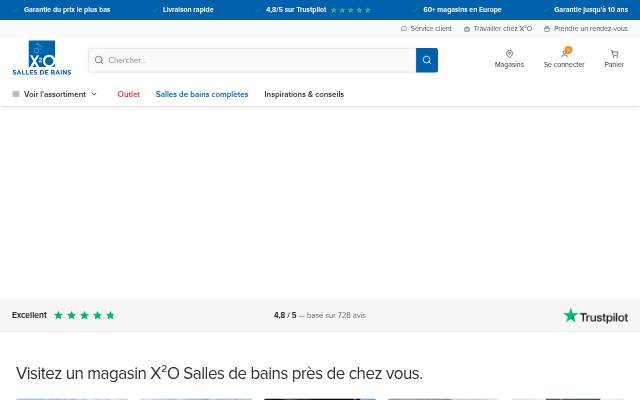The height and width of the screenshot is (400, 640).
Task: Click the Service client chat icon
Action: pyautogui.click(x=404, y=29)
